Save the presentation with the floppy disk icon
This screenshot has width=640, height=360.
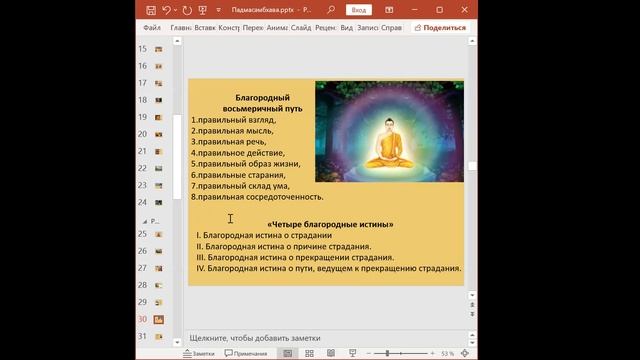(151, 10)
